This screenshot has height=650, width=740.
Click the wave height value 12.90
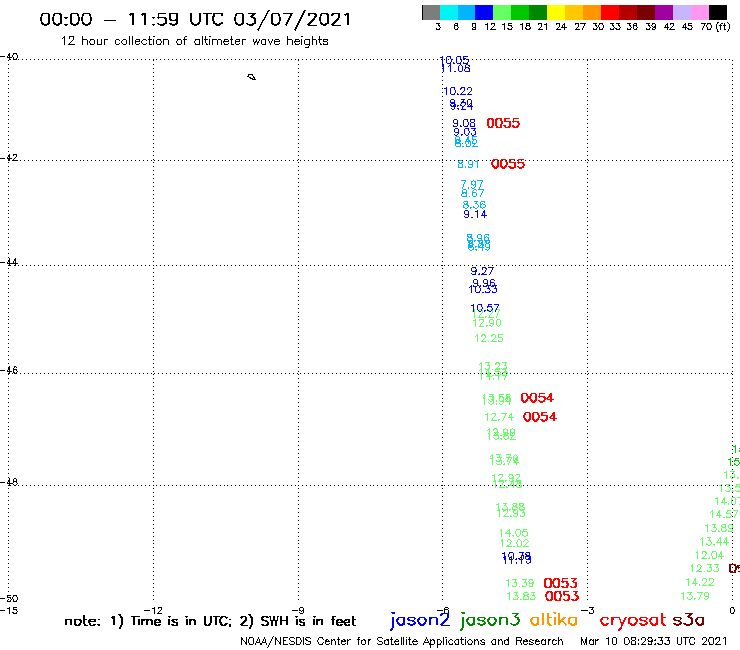click(x=487, y=323)
